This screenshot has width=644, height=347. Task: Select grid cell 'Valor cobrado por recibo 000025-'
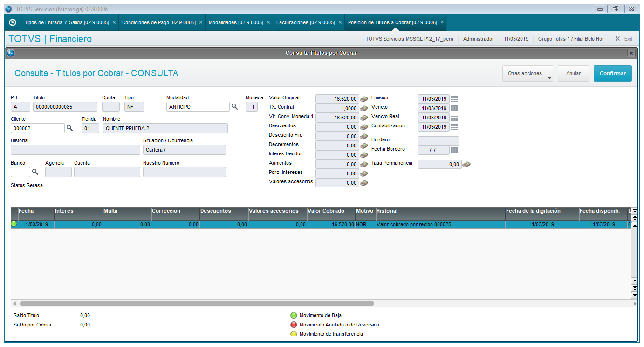[x=440, y=224]
